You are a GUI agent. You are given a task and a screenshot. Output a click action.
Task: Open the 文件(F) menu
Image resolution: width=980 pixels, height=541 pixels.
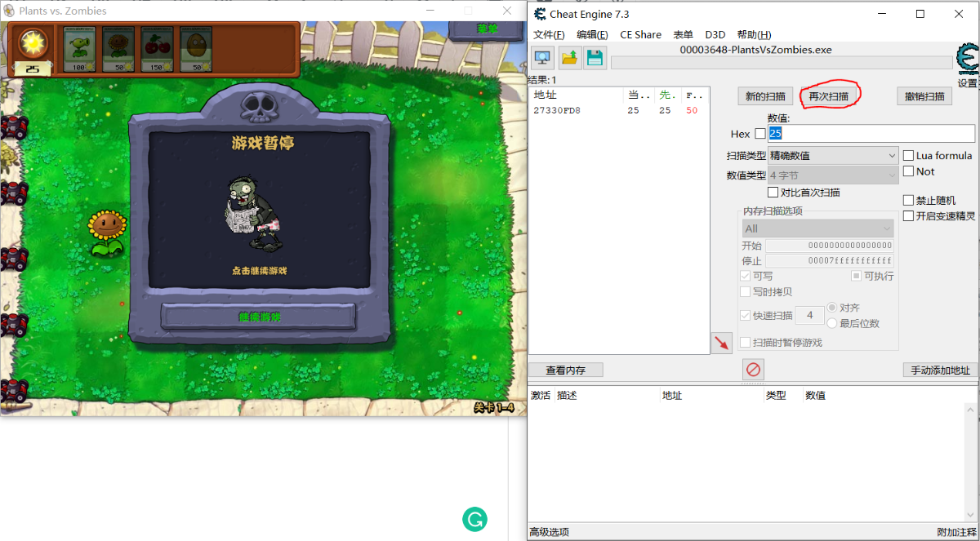[549, 34]
